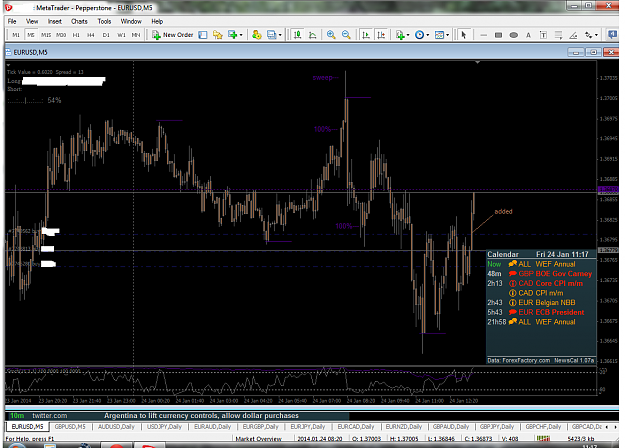The width and height of the screenshot is (625, 448).
Task: Click the profiles window icon
Action: click(271, 35)
